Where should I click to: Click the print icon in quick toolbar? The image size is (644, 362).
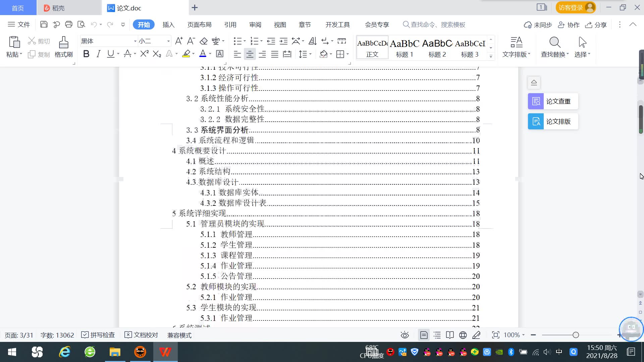coord(69,24)
